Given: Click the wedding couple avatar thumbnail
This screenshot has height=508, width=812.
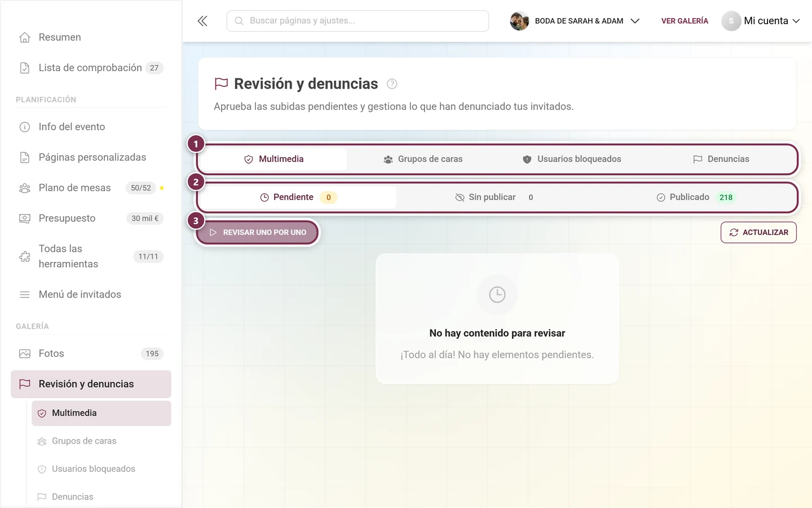Looking at the screenshot, I should [x=519, y=21].
